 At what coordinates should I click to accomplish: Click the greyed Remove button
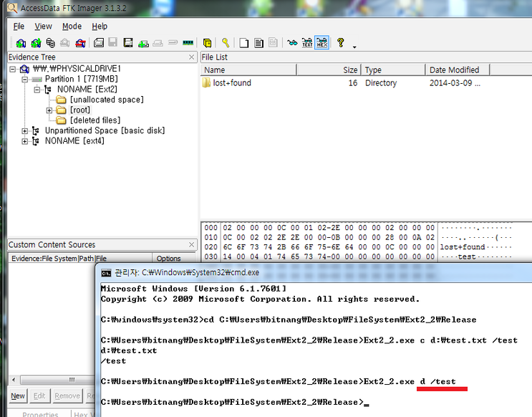(67, 396)
